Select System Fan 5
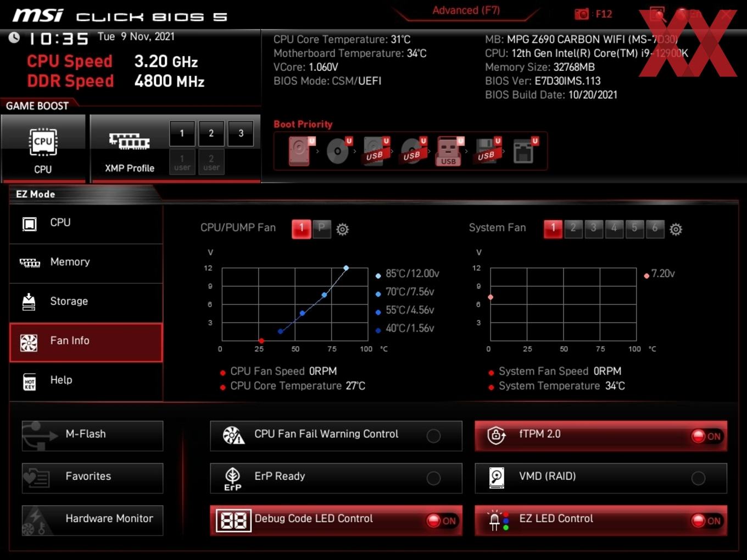 [634, 228]
